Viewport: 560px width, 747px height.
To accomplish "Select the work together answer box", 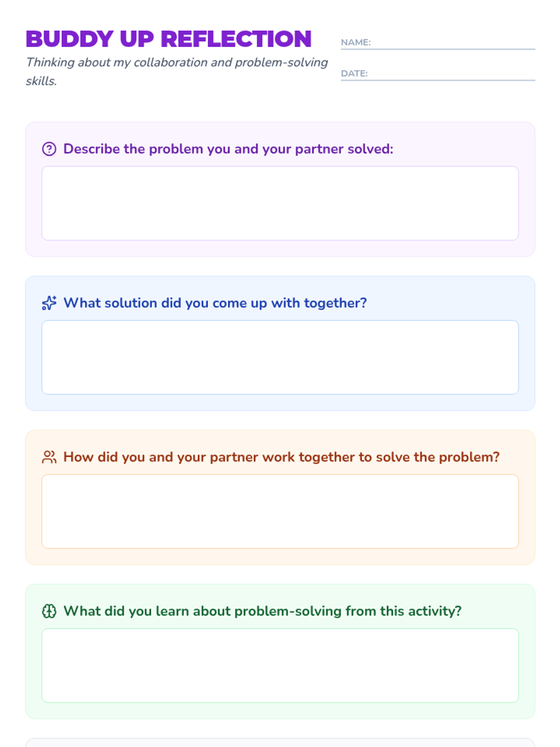I will (280, 512).
